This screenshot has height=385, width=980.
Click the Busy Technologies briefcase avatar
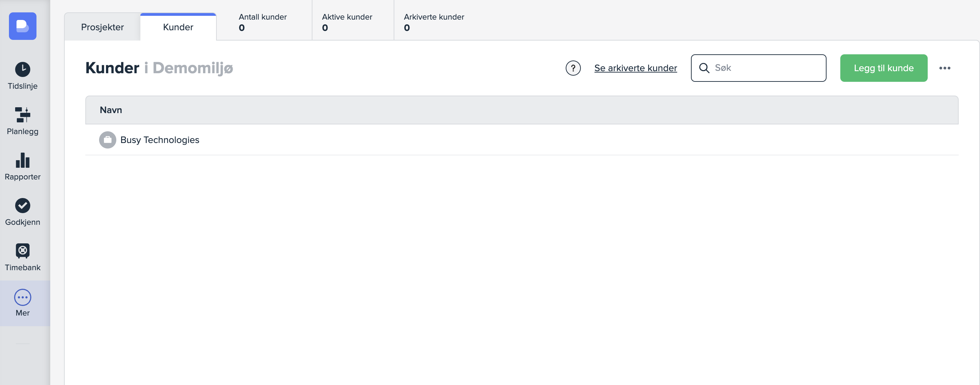tap(108, 140)
